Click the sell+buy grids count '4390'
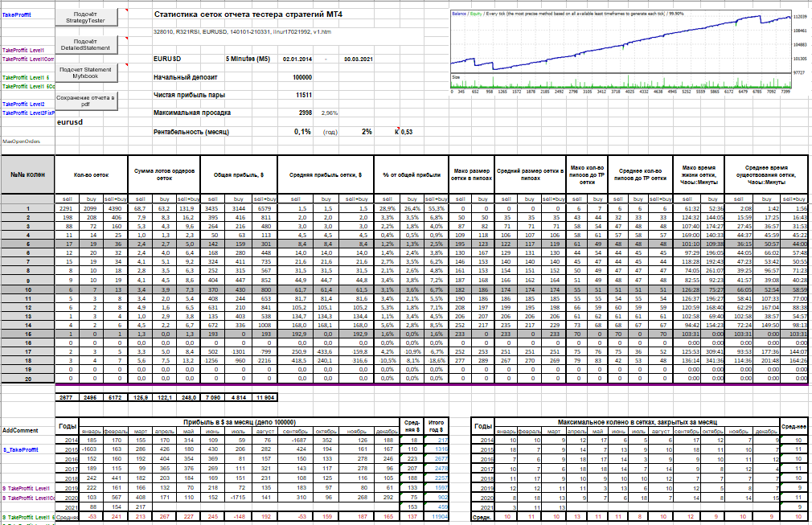The height and width of the screenshot is (525, 812). pos(115,209)
